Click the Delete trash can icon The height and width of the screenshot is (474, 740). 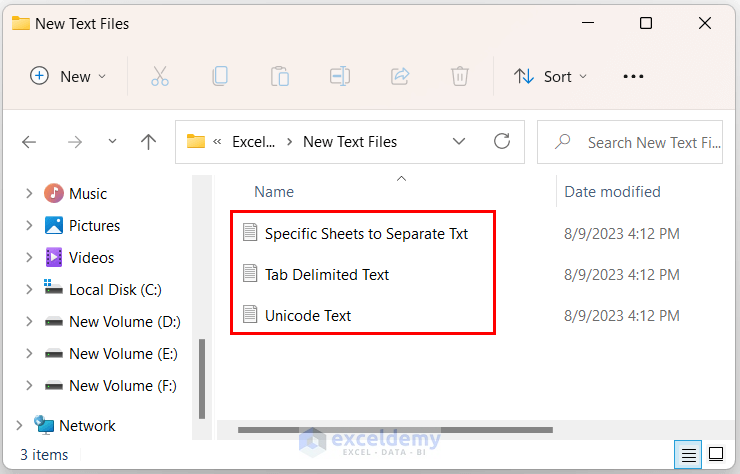[x=459, y=76]
